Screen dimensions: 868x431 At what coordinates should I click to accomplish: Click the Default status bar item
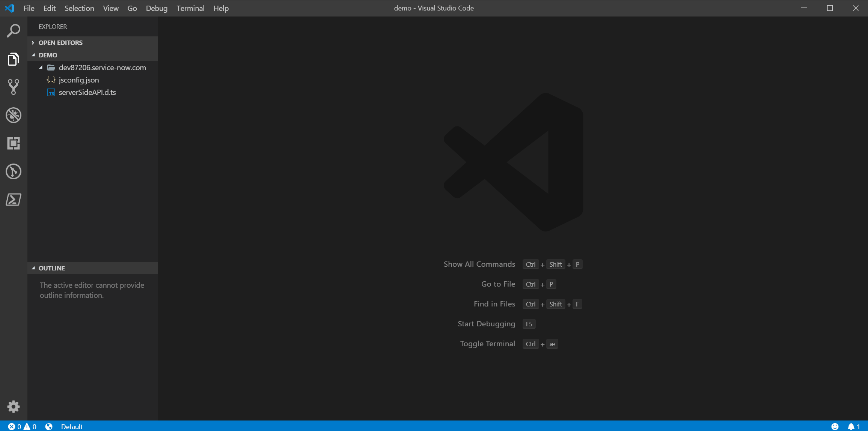point(72,426)
